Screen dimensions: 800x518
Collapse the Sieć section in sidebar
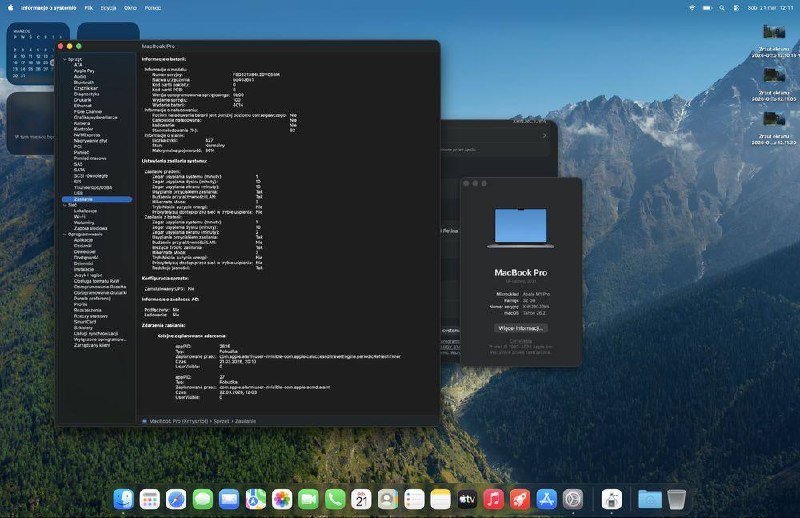(65, 205)
